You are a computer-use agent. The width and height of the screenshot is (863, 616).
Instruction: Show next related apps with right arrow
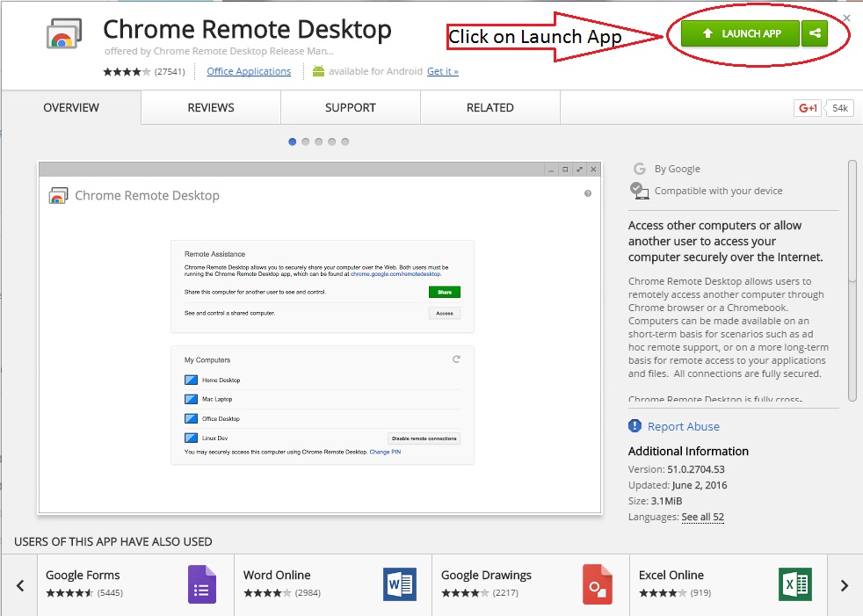[845, 585]
